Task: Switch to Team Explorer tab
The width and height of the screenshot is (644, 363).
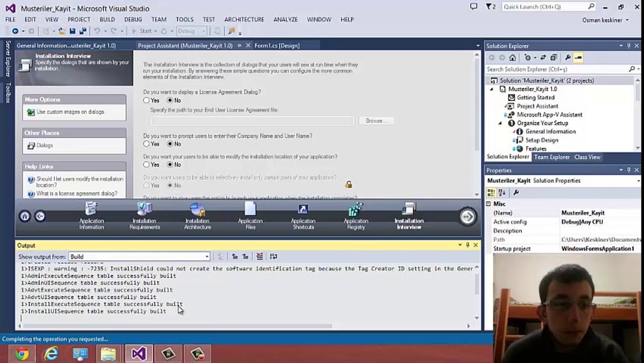Action: click(x=552, y=157)
